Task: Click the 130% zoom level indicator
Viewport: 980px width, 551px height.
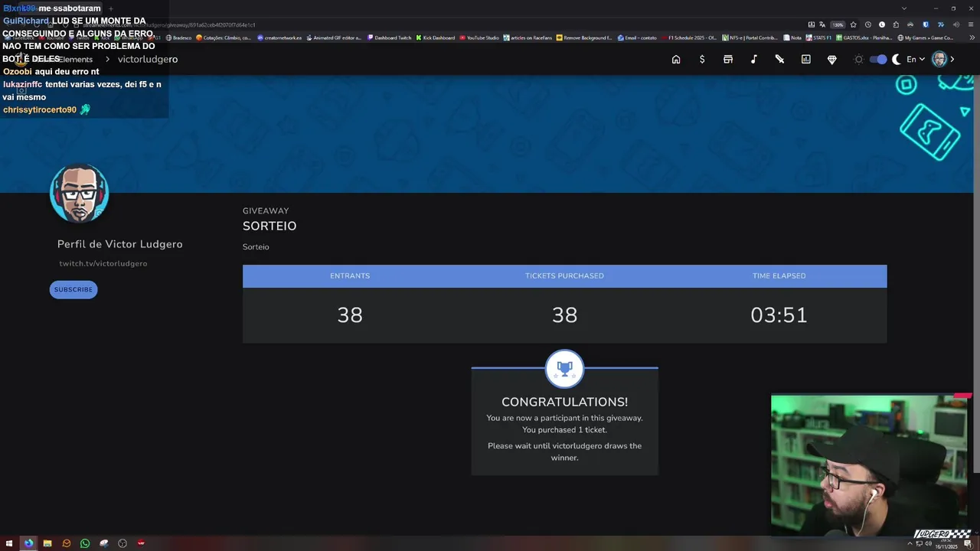Action: click(838, 24)
